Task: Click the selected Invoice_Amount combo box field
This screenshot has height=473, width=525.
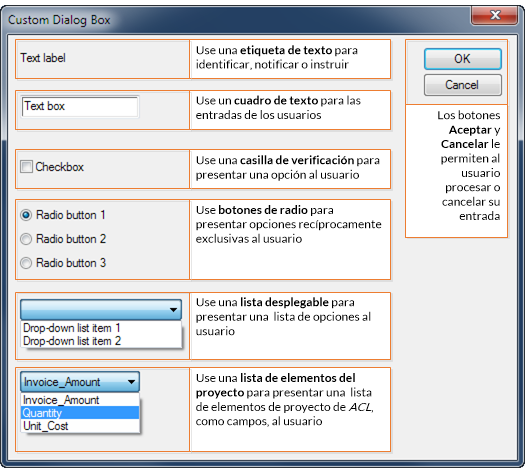Action: click(x=80, y=382)
